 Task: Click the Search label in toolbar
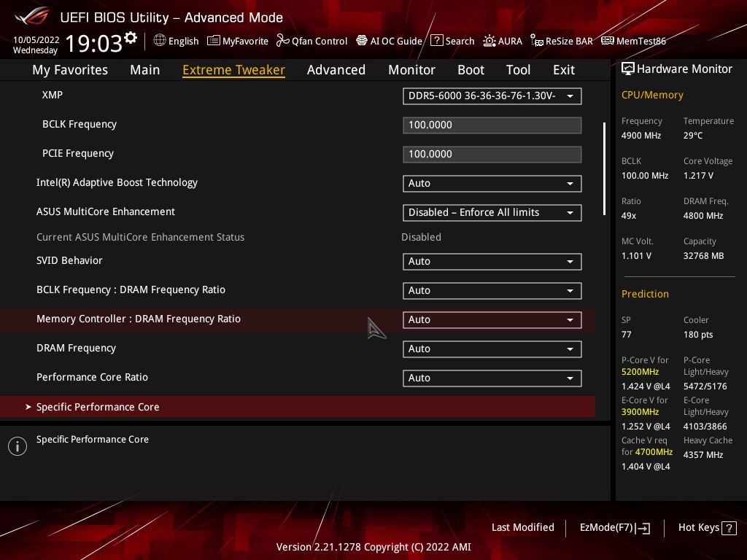pyautogui.click(x=460, y=41)
